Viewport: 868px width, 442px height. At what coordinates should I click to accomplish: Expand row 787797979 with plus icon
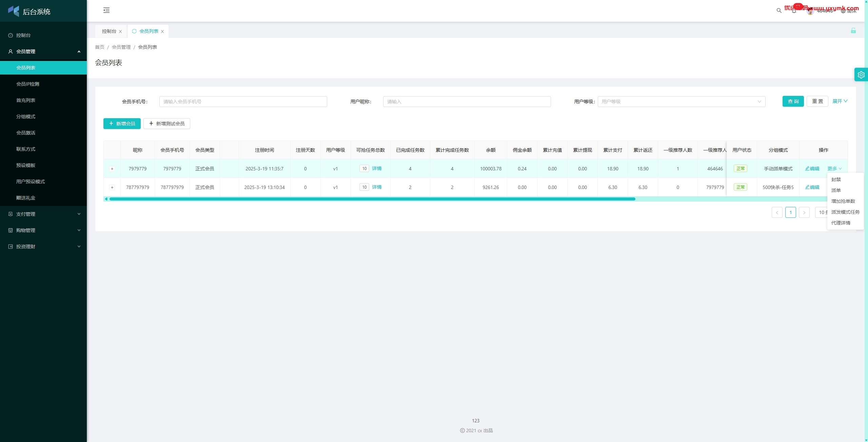(x=112, y=187)
